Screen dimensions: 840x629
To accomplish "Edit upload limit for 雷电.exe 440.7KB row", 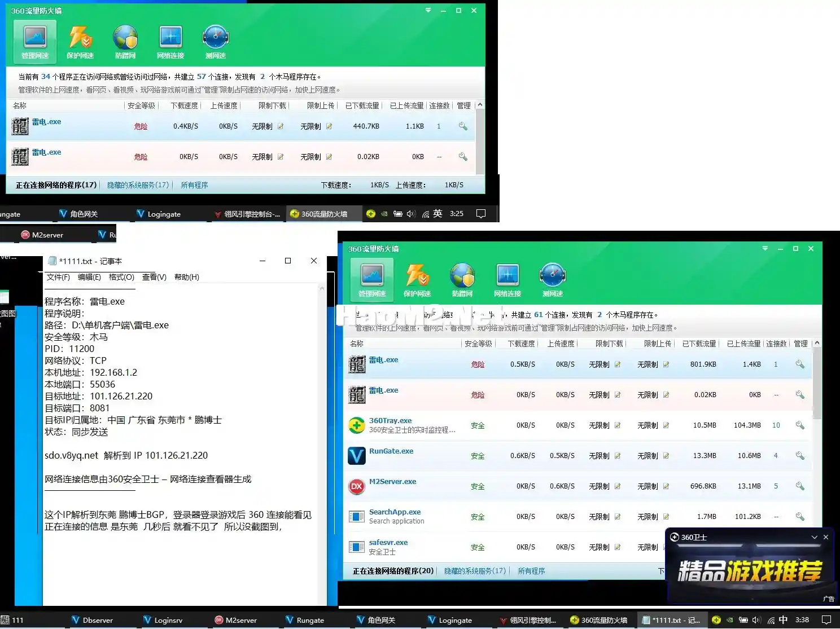I will pos(329,126).
